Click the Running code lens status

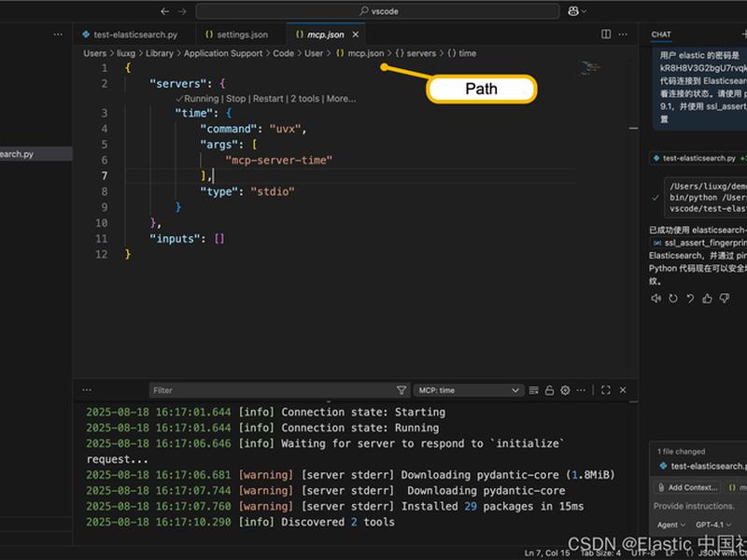197,99
